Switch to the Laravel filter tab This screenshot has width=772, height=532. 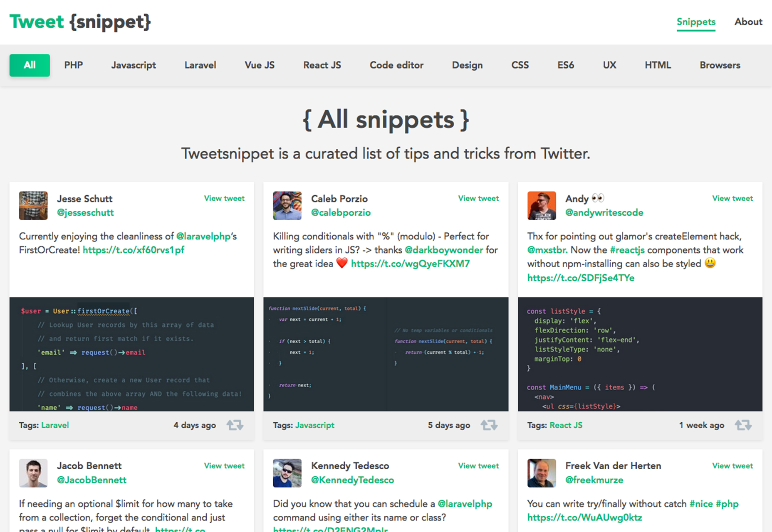pos(200,65)
